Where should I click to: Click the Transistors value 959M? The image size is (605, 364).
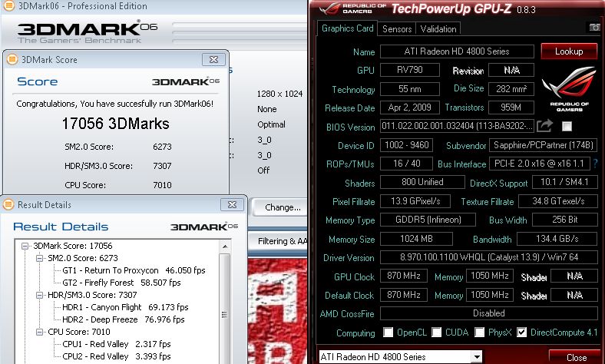click(x=511, y=108)
